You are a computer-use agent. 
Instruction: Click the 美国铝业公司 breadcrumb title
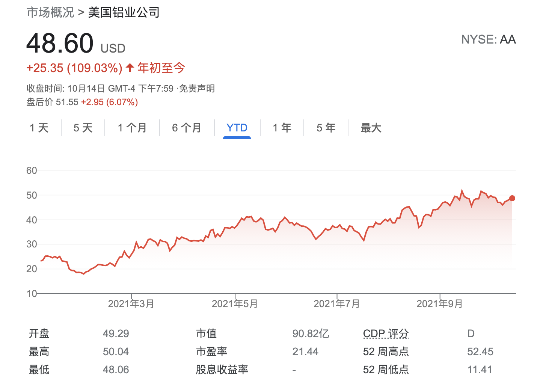click(x=124, y=12)
